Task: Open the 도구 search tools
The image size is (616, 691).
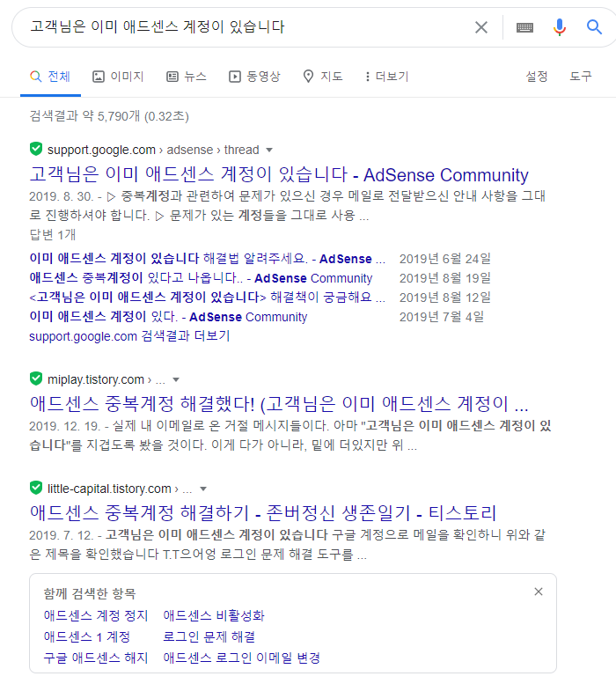Action: pyautogui.click(x=580, y=77)
